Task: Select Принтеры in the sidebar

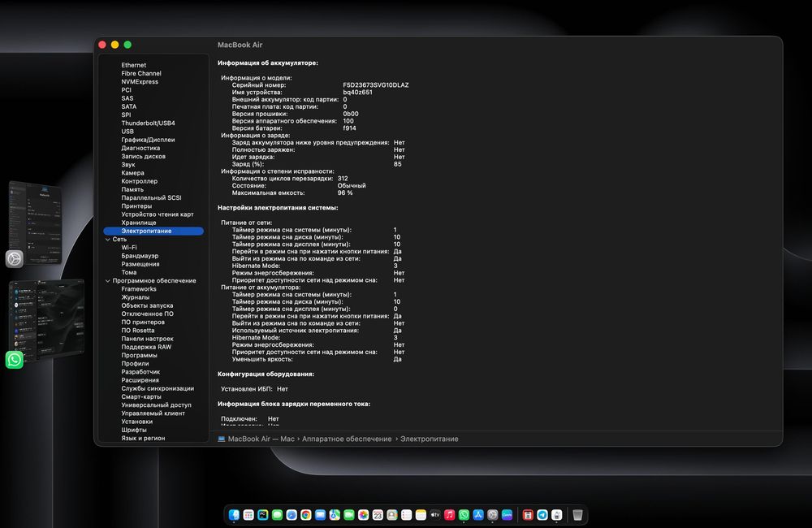Action: 136,206
